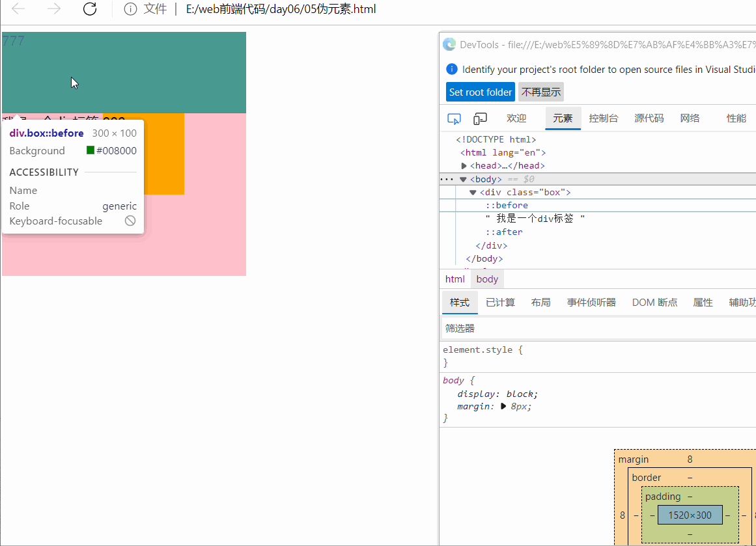Click the green #008000 swatch in tooltip

pos(90,150)
